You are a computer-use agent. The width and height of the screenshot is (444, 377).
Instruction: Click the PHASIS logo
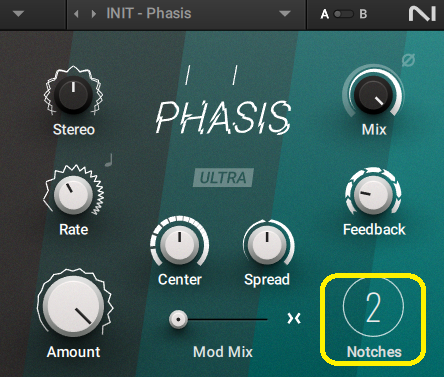point(223,117)
